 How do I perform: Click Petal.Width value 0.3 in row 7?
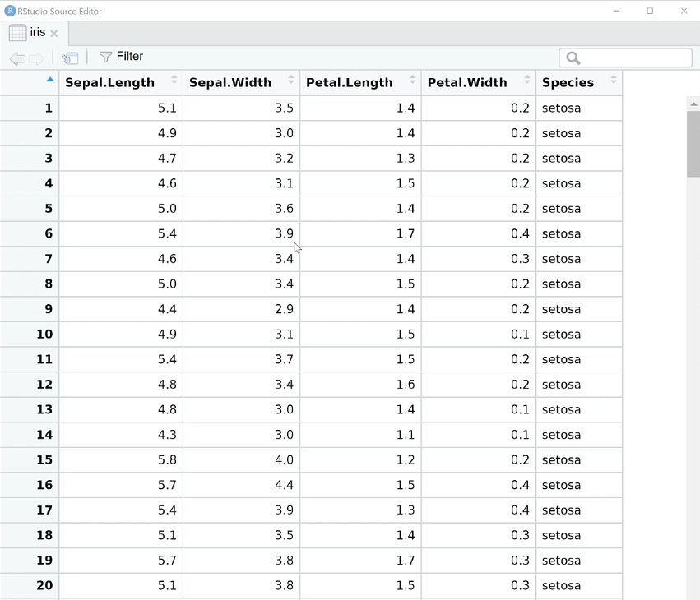click(520, 259)
